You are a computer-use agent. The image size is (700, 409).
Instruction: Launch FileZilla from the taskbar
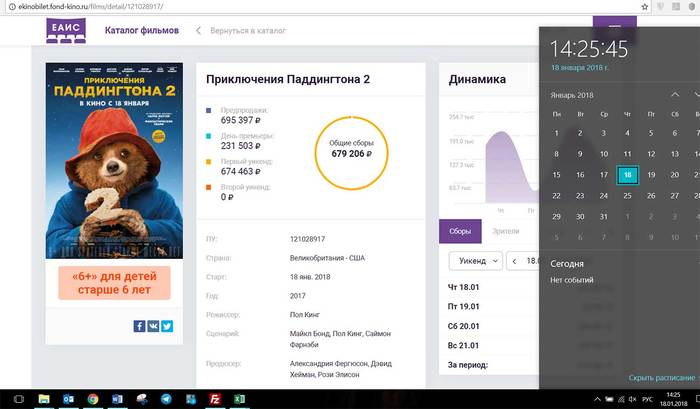pos(214,399)
